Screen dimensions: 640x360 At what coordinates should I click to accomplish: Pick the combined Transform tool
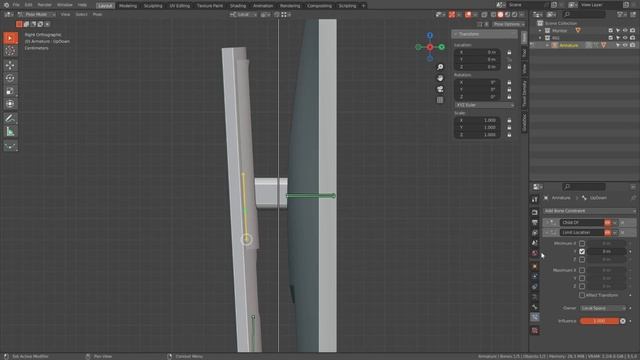(x=10, y=104)
